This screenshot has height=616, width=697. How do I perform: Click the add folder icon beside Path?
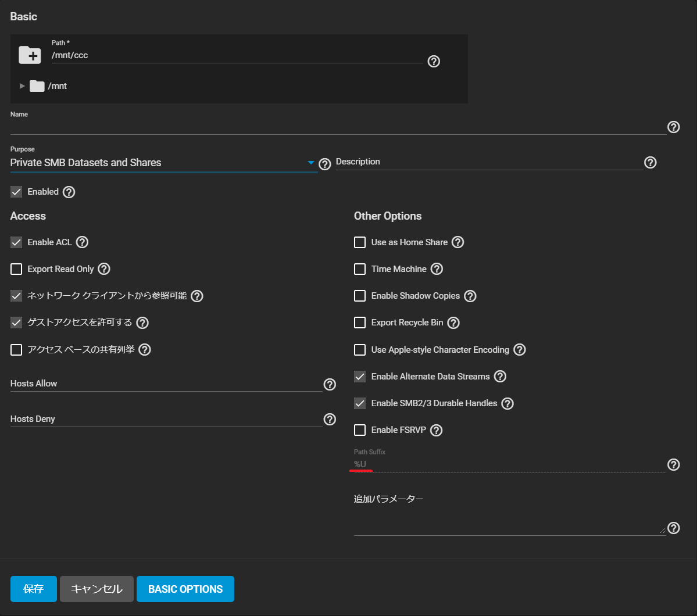[x=30, y=55]
